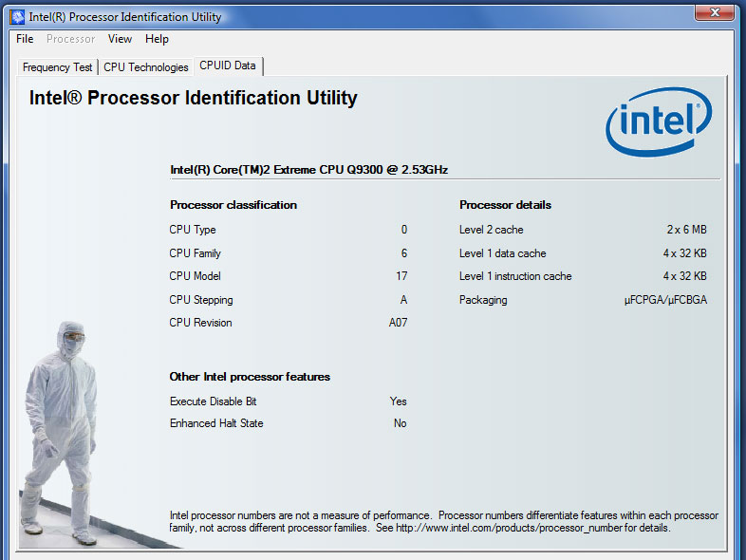The width and height of the screenshot is (746, 560).
Task: Click the CPU Family label
Action: (196, 253)
